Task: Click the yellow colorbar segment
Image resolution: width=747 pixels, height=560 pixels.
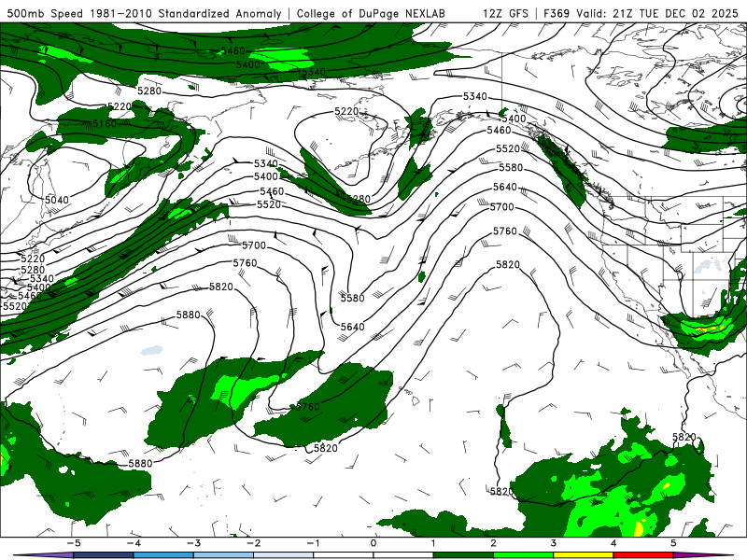Action: 583,555
